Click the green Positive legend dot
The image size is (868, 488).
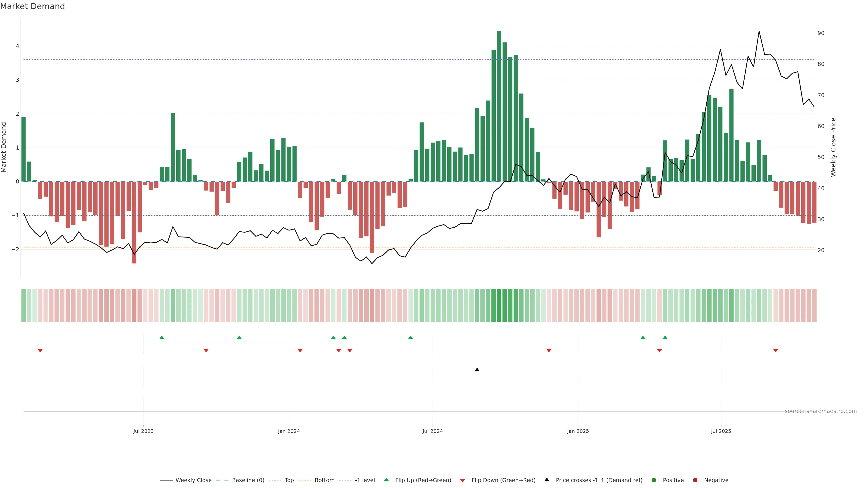tap(654, 480)
